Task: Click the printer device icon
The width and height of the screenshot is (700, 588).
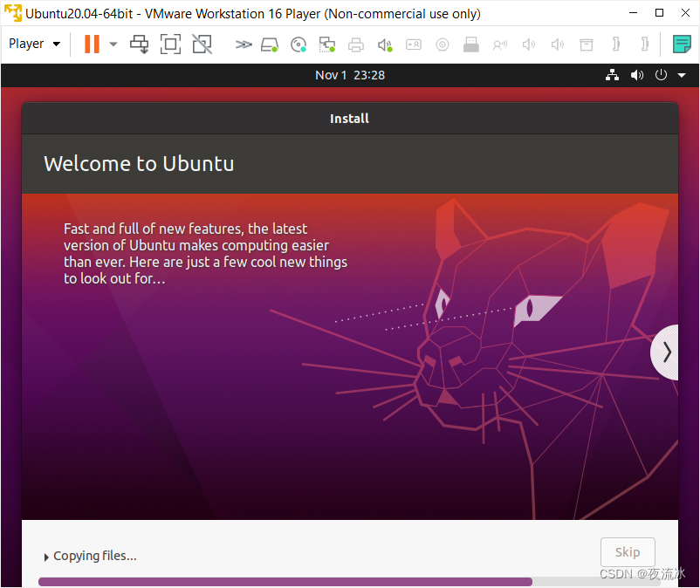Action: (x=356, y=44)
